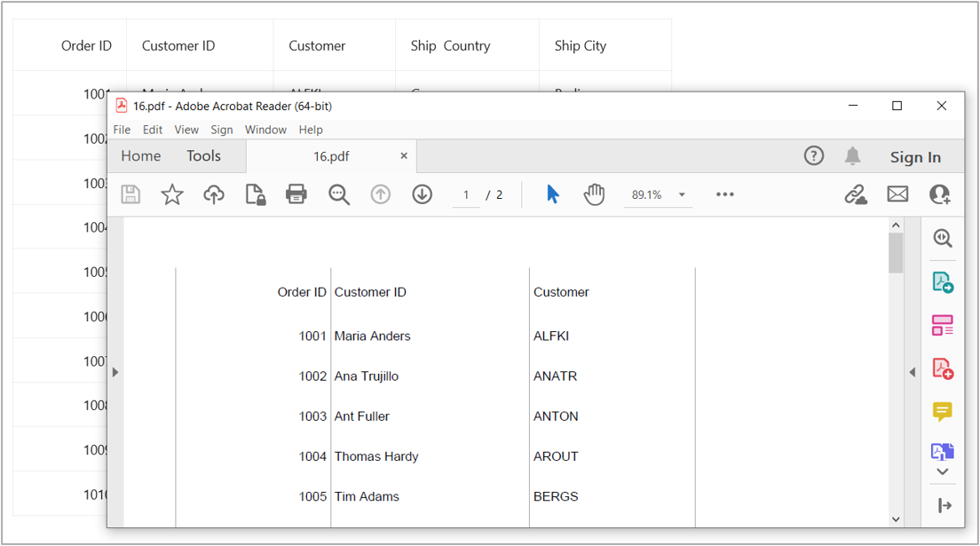Click the Save file icon

[130, 194]
